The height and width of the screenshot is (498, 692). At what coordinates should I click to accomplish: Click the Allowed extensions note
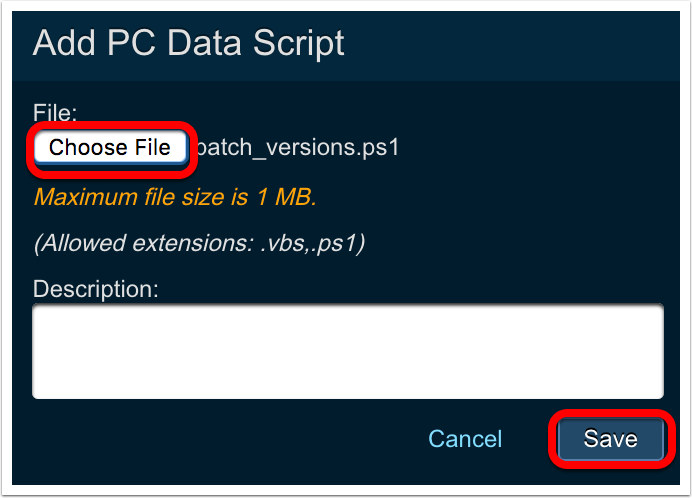coord(199,243)
